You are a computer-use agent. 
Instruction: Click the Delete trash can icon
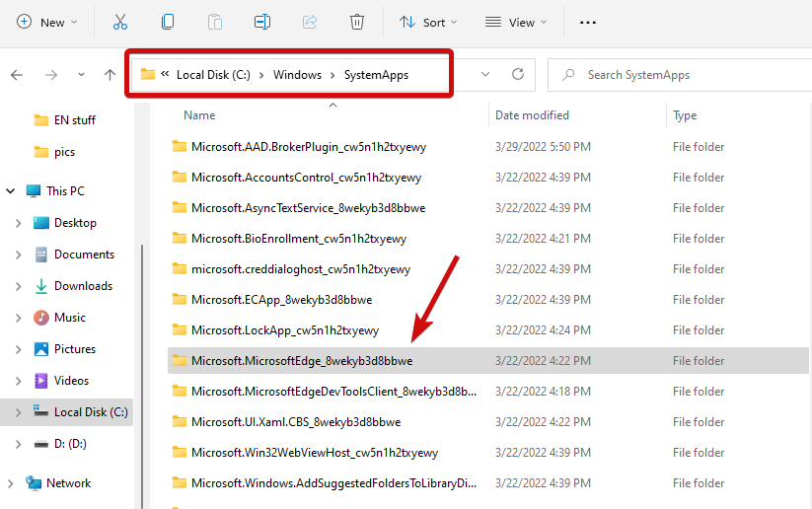(x=357, y=22)
